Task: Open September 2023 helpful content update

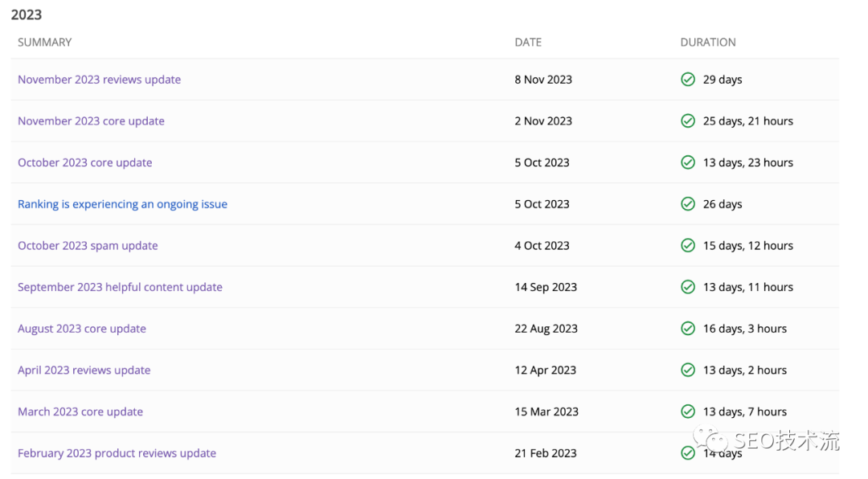Action: point(120,287)
